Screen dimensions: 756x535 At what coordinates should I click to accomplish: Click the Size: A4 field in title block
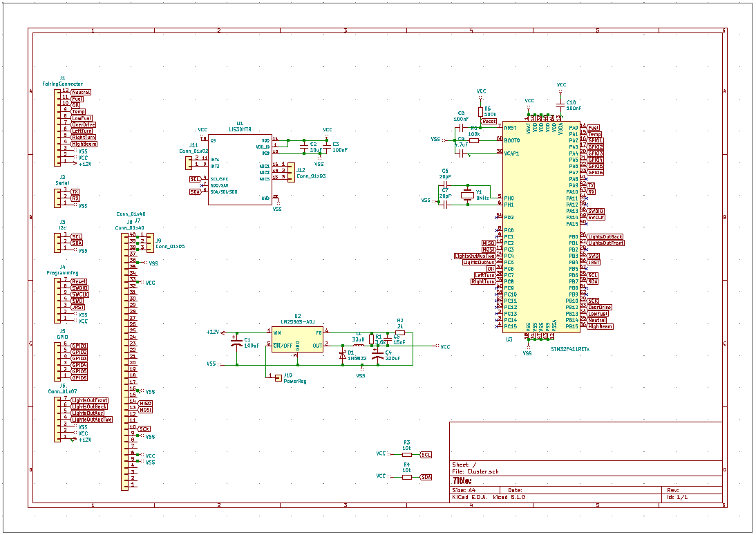462,490
